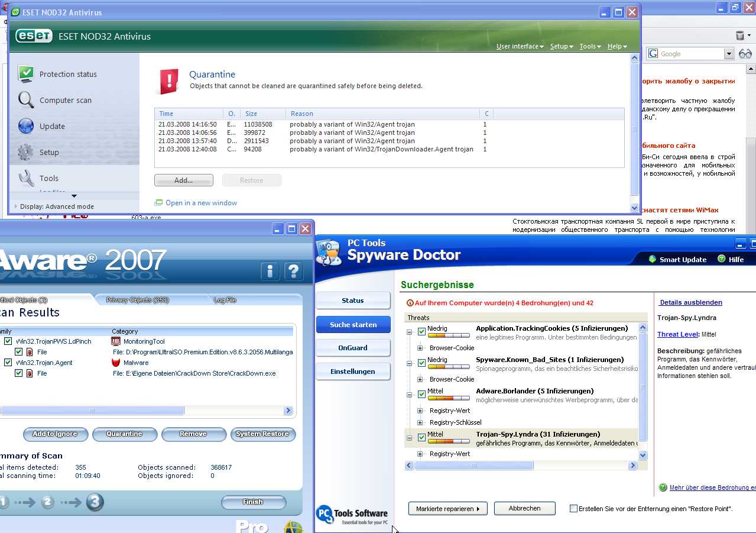Uncheck File checkbox under Win32.Trojan.Agent
The width and height of the screenshot is (756, 533).
pyautogui.click(x=19, y=373)
